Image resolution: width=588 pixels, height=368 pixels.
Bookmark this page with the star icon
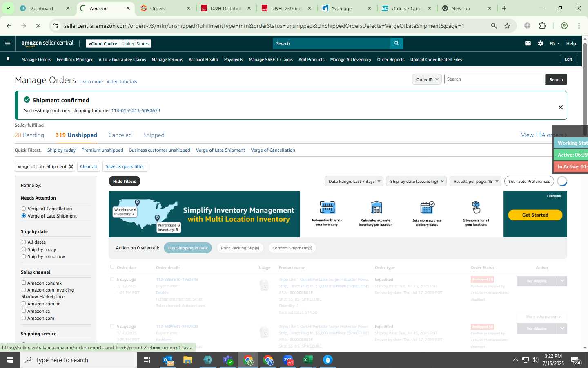tap(507, 26)
